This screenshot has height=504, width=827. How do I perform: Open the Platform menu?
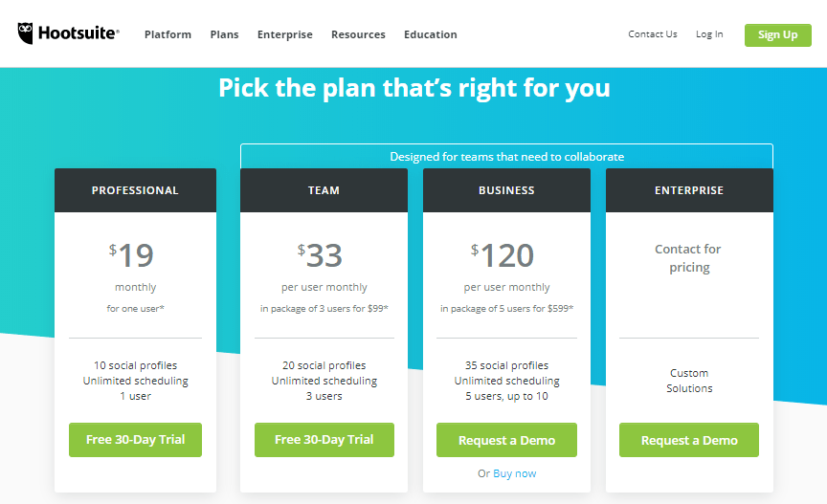168,34
